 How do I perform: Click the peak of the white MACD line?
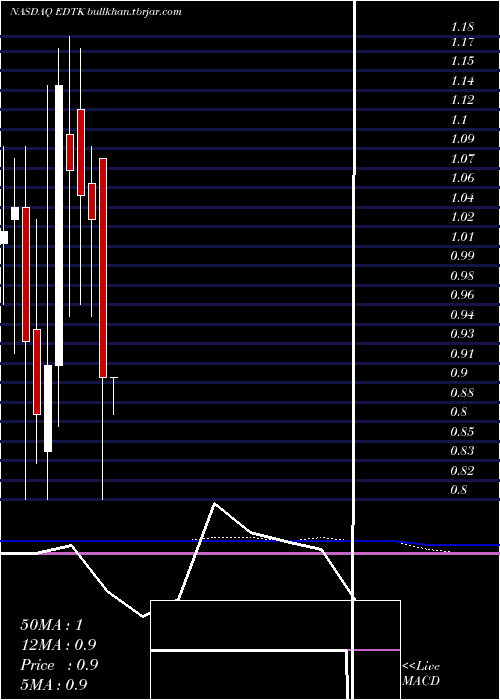(x=215, y=504)
